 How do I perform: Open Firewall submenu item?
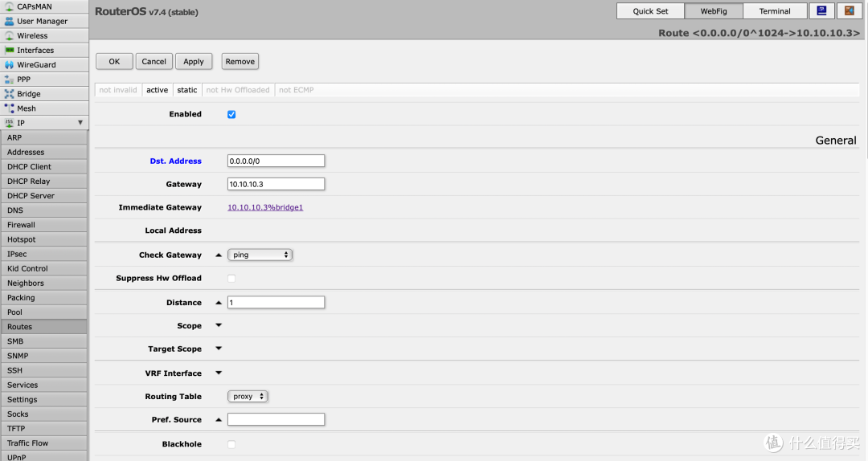pos(43,225)
